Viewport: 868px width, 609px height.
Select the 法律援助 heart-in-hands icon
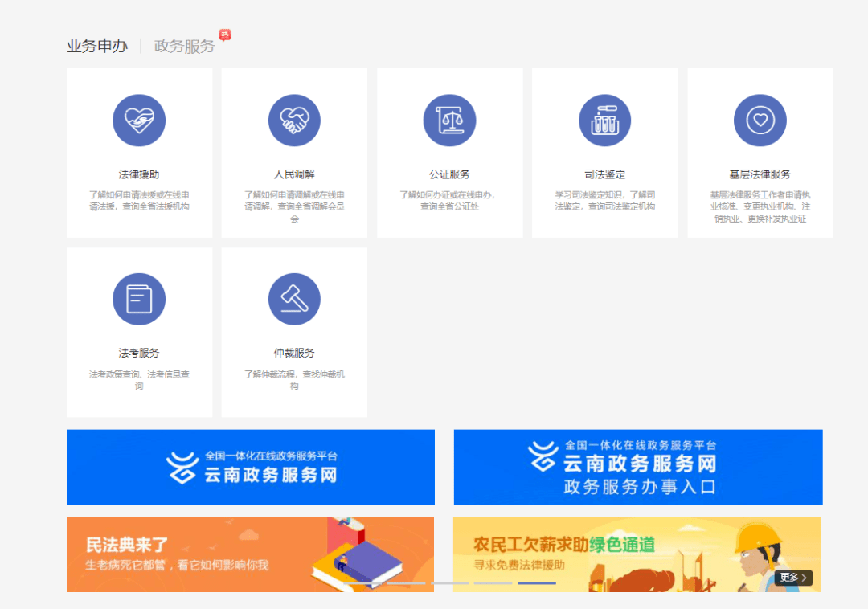coord(139,120)
